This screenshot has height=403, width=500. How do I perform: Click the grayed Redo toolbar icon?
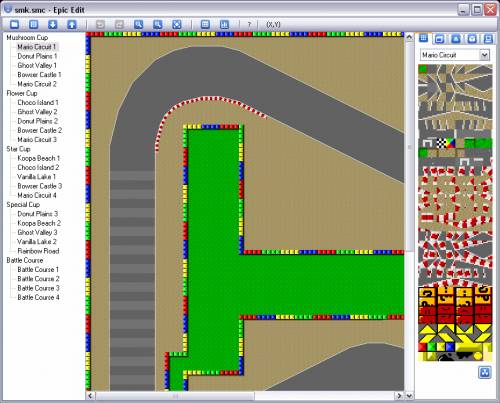(119, 24)
